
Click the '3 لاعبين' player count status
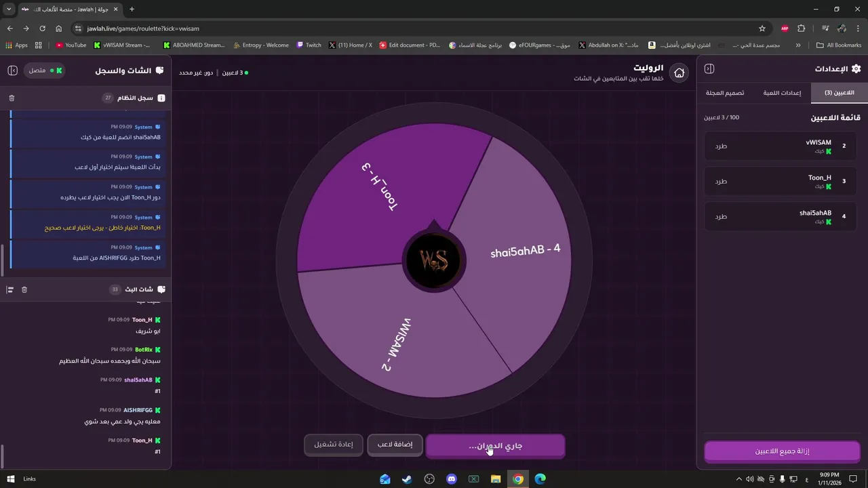(x=235, y=73)
